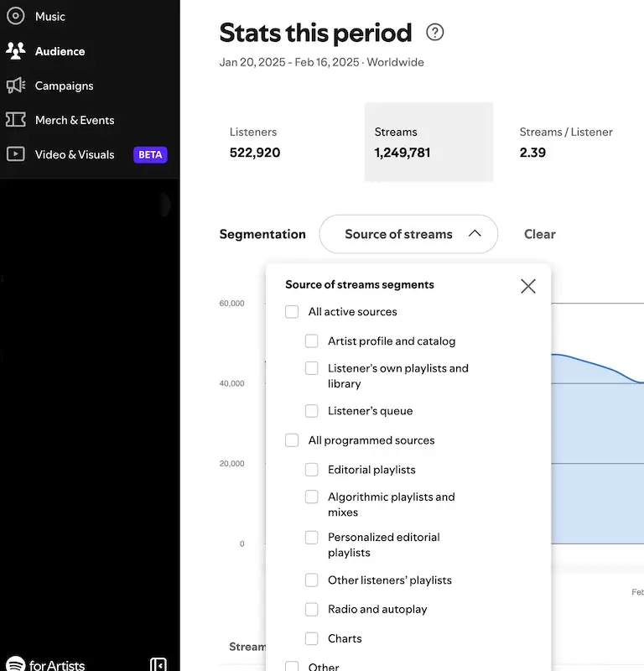Click Clear to reset segmentation
This screenshot has width=644, height=671.
(539, 234)
